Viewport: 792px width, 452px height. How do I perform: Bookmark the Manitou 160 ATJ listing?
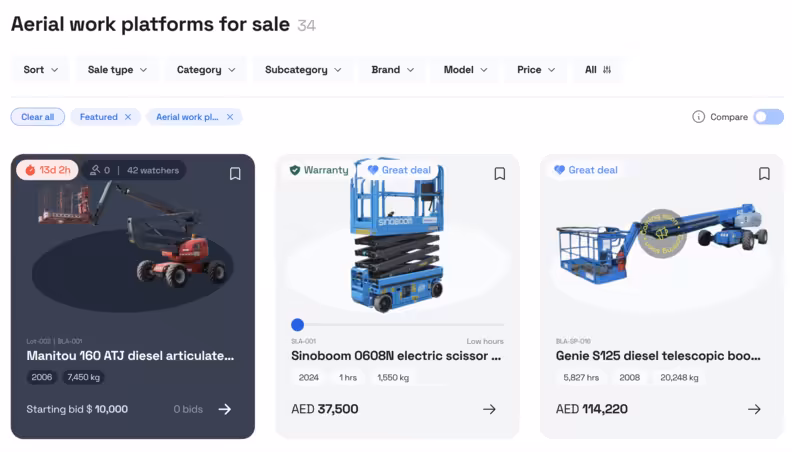pyautogui.click(x=235, y=173)
